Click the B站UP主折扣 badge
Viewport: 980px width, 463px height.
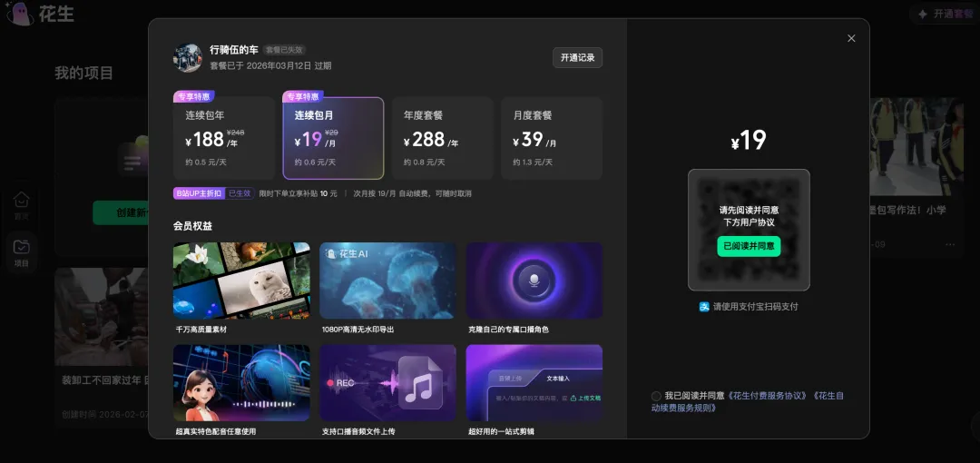pyautogui.click(x=199, y=193)
